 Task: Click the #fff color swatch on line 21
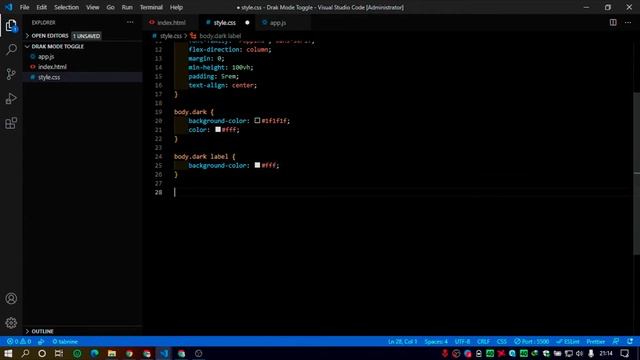218,129
